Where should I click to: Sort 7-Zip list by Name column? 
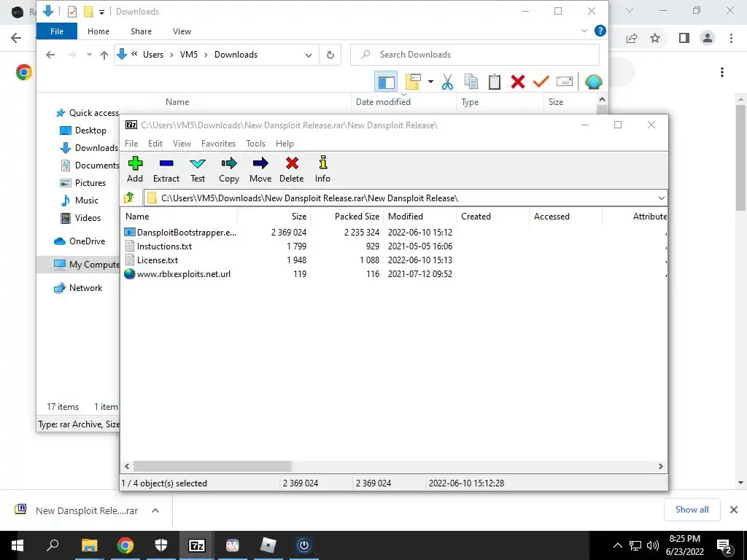tap(179, 216)
